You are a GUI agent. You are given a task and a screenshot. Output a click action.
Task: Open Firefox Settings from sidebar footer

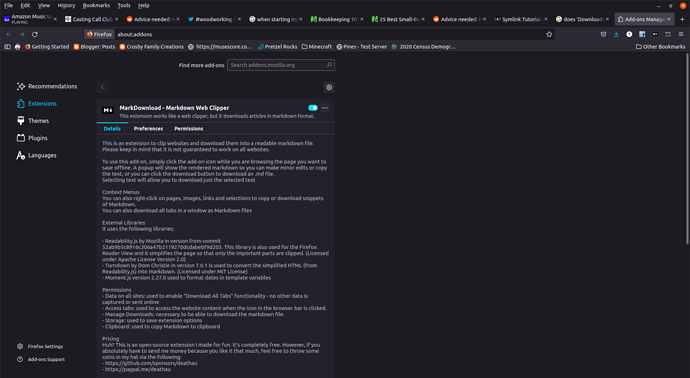pos(40,346)
